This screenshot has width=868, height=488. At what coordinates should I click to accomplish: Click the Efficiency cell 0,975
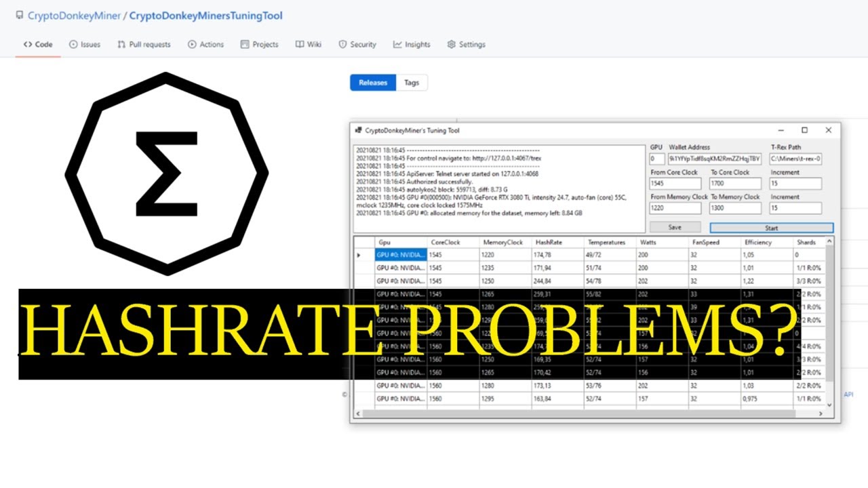click(x=766, y=399)
